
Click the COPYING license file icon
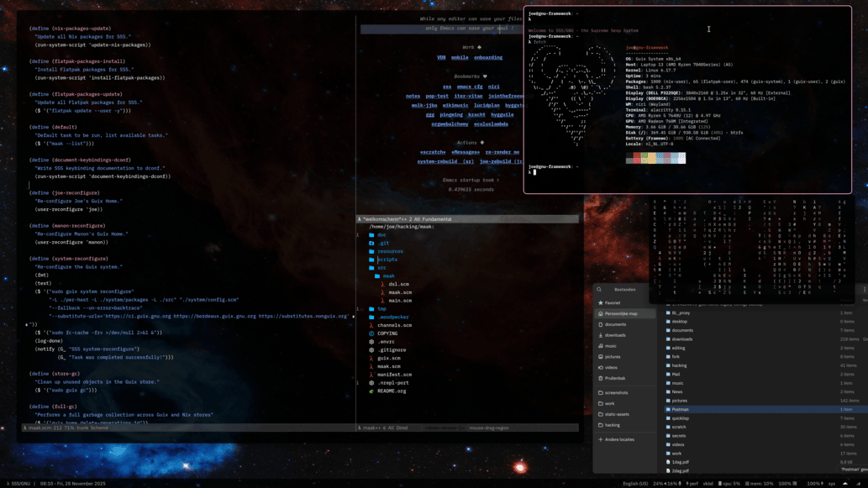tap(371, 333)
